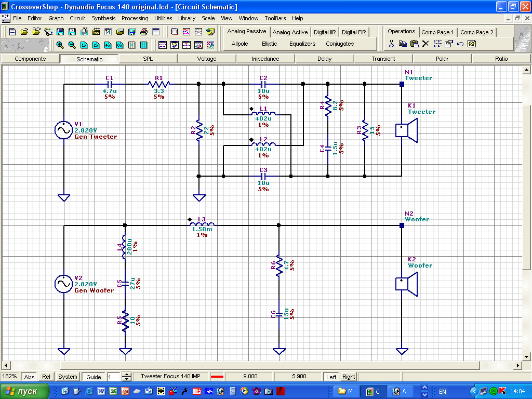Click the Copy icon in Operations

403,44
